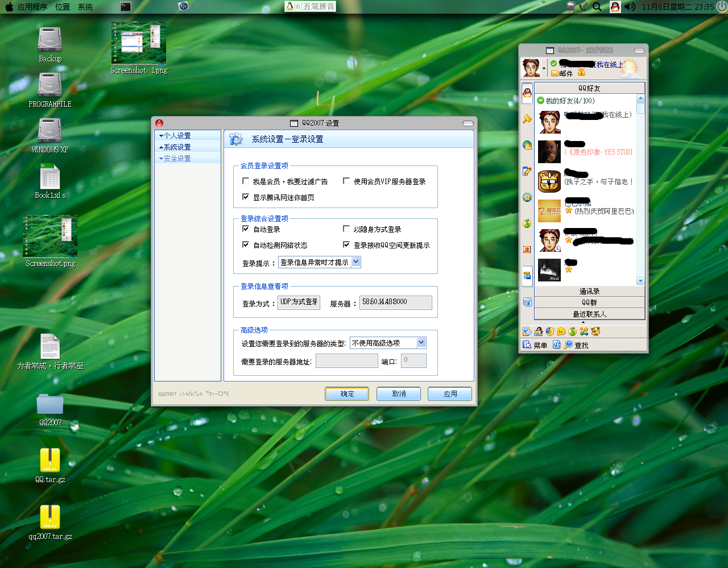
Task: Open the status dropdown arrow beside QQ avatar
Action: [544, 69]
